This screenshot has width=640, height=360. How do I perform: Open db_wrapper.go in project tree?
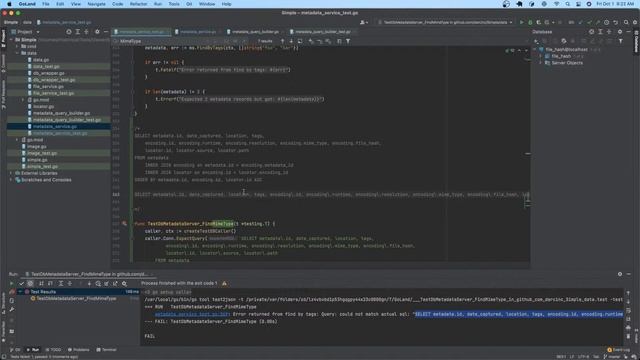49,73
